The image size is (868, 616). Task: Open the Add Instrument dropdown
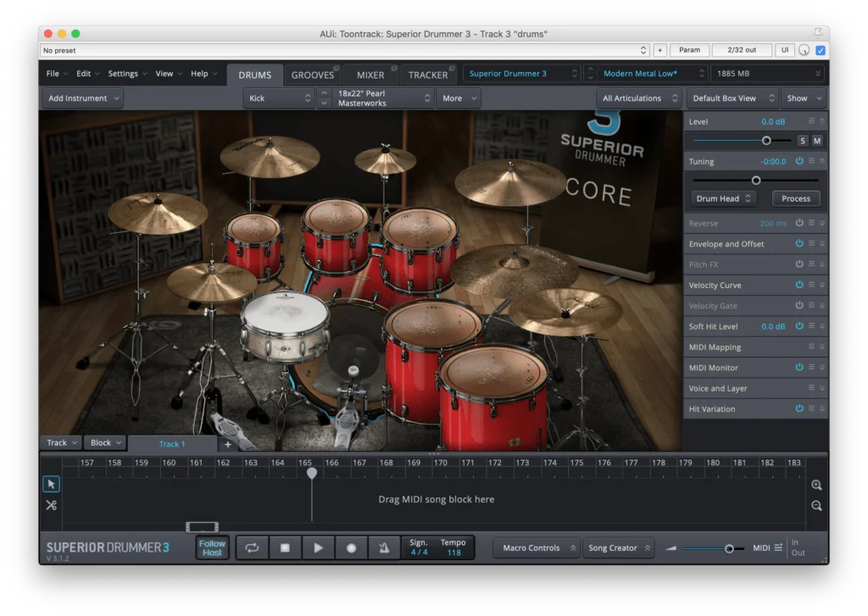pyautogui.click(x=83, y=98)
